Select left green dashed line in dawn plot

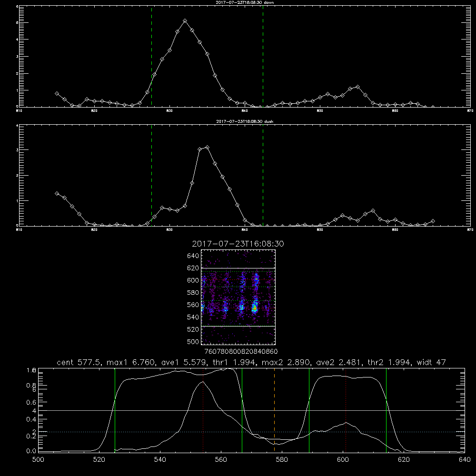pyautogui.click(x=151, y=56)
